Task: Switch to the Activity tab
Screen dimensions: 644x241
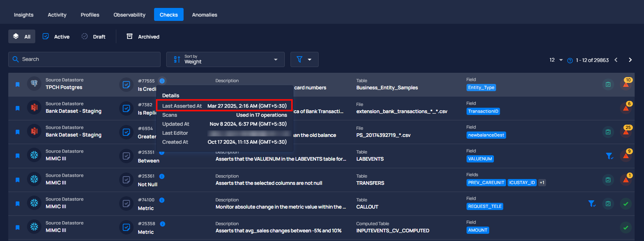Action: click(57, 15)
